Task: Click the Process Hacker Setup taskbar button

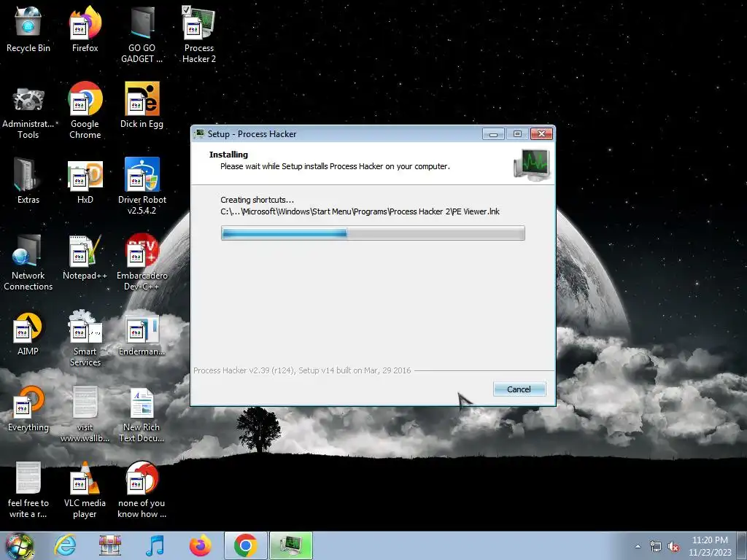Action: [291, 545]
